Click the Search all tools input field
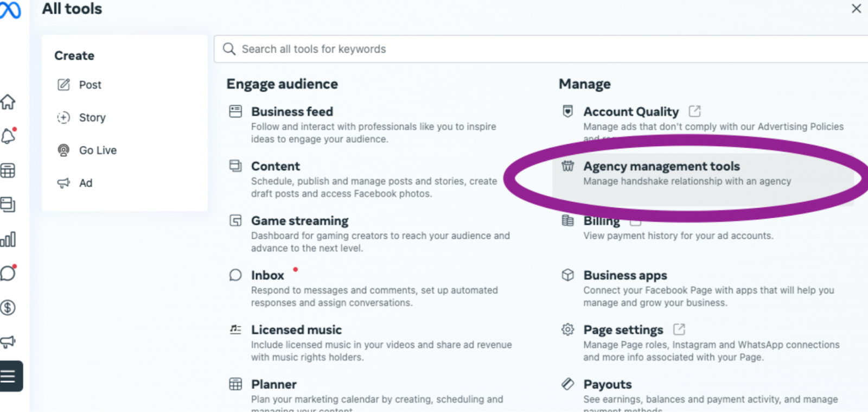The height and width of the screenshot is (412, 868). tap(541, 49)
